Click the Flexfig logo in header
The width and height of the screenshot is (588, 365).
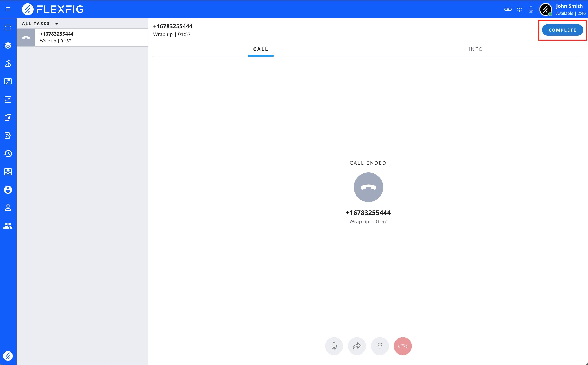(x=53, y=9)
